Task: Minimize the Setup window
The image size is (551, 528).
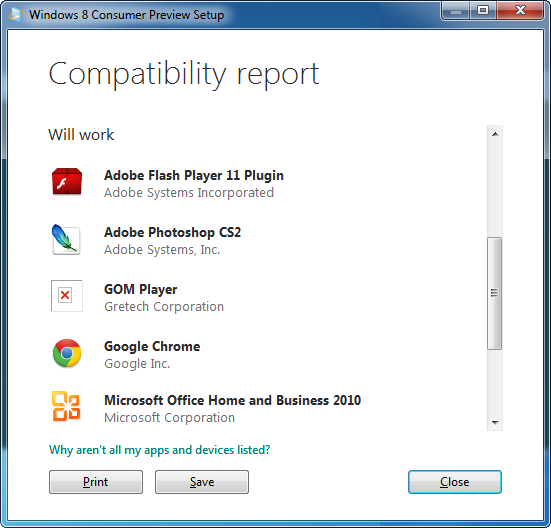Action: click(x=456, y=11)
